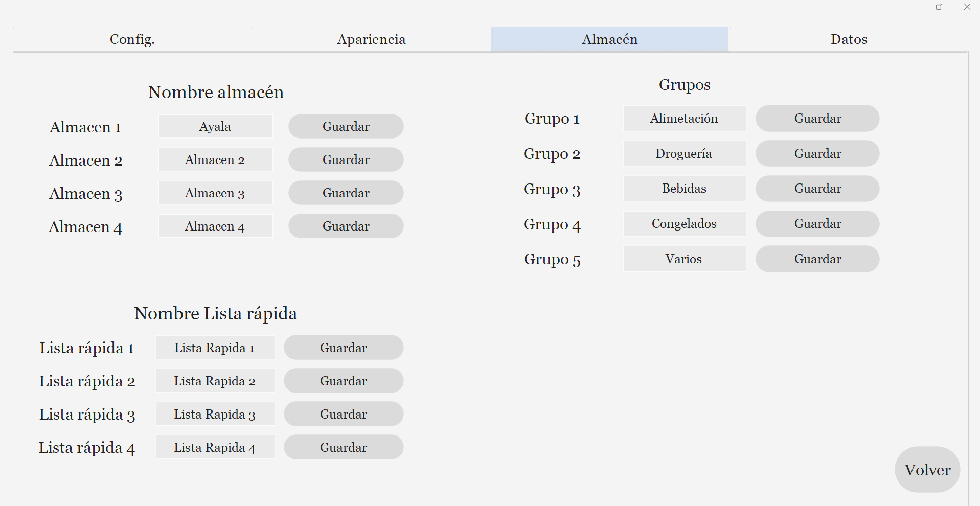
Task: Save the Almacen 1 name with Guardar
Action: click(x=346, y=126)
